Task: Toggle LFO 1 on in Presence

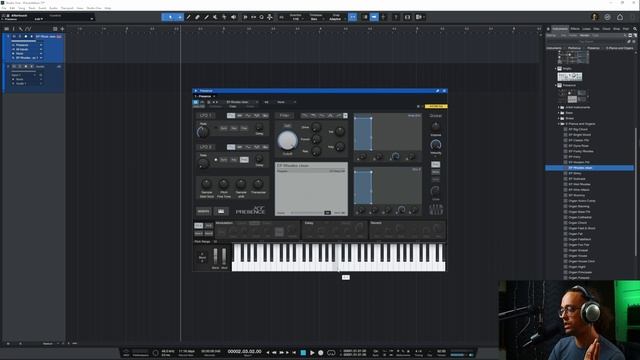Action: click(x=206, y=116)
